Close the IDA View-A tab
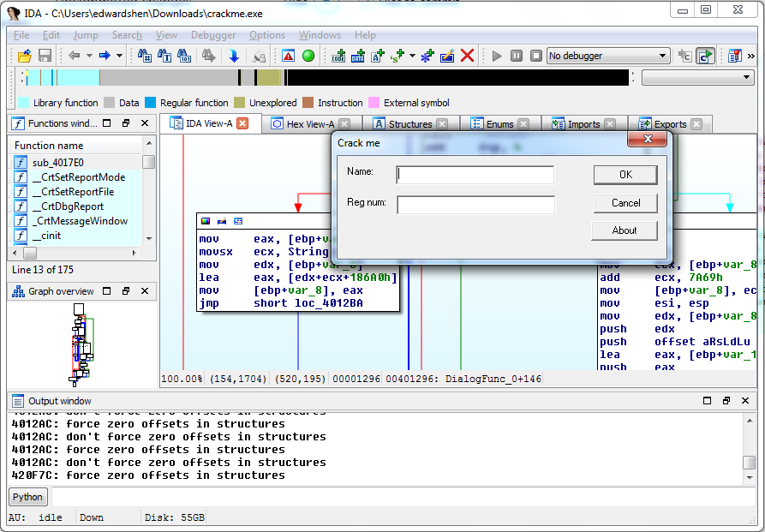The width and height of the screenshot is (765, 532). coord(242,123)
